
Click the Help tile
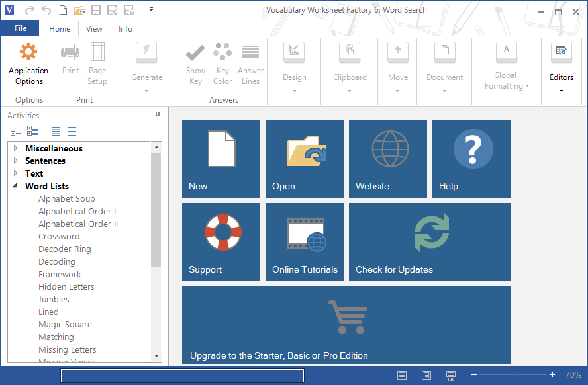471,159
